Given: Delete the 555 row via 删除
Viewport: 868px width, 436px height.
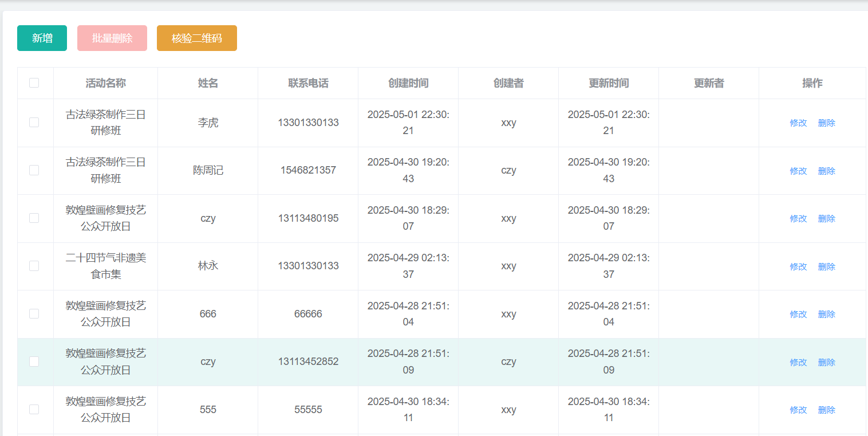Looking at the screenshot, I should (826, 410).
